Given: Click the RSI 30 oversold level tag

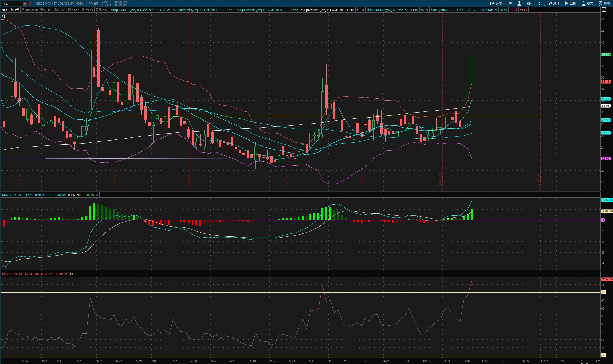Looking at the screenshot, I should [x=604, y=355].
